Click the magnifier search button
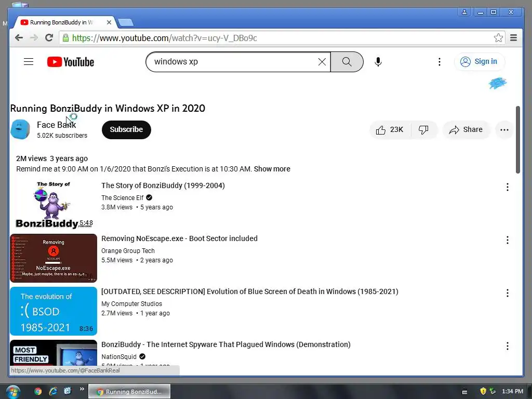 point(347,62)
